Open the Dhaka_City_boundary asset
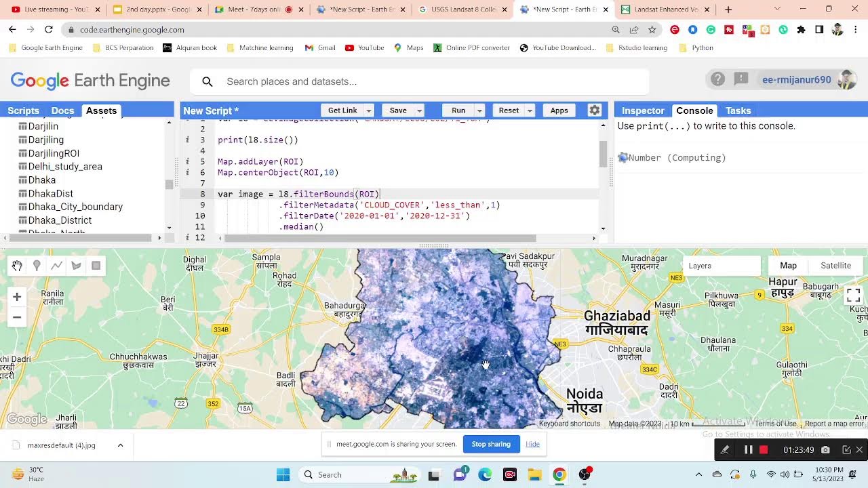This screenshot has width=868, height=488. 75,207
